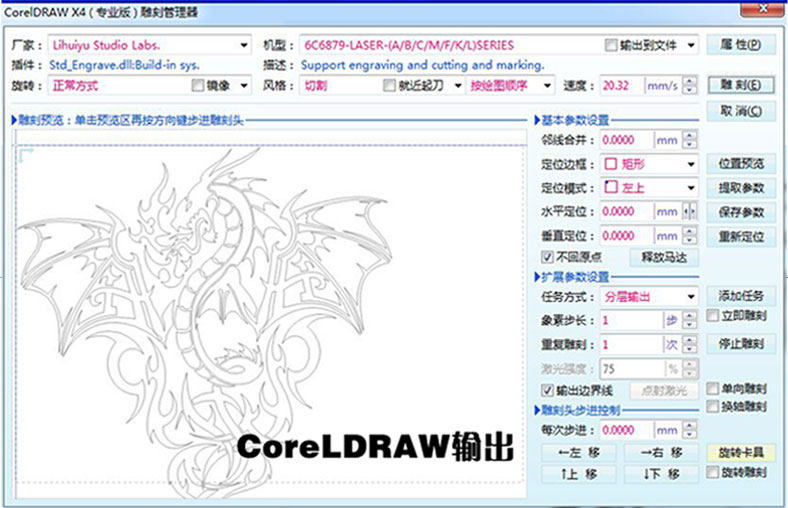The width and height of the screenshot is (788, 508).
Task: Click the 象素步长 spinner arrows
Action: [691, 320]
